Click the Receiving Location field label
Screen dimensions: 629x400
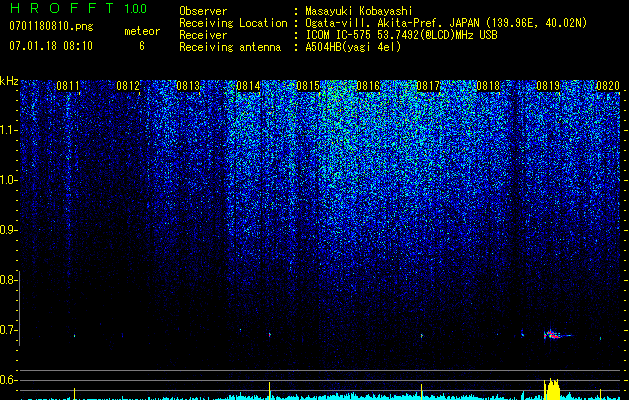tap(233, 23)
